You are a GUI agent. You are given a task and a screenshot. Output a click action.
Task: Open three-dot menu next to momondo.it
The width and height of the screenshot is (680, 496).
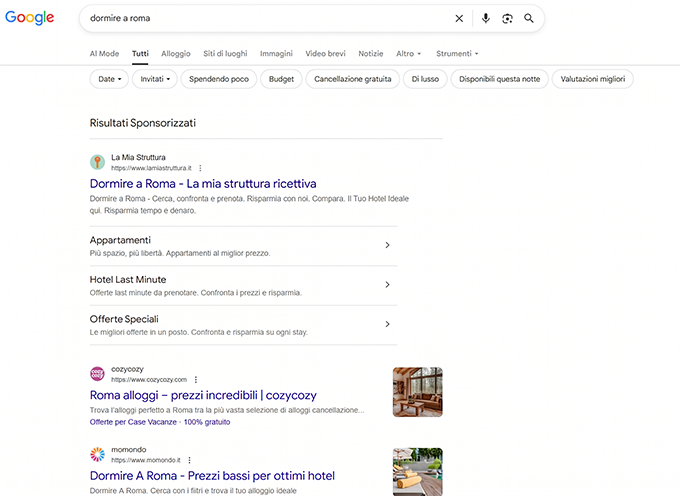point(189,460)
